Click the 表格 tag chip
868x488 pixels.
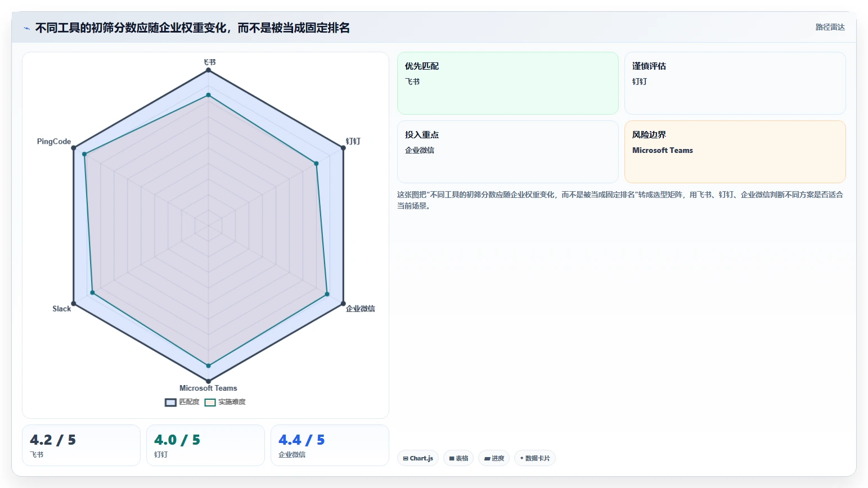click(458, 458)
